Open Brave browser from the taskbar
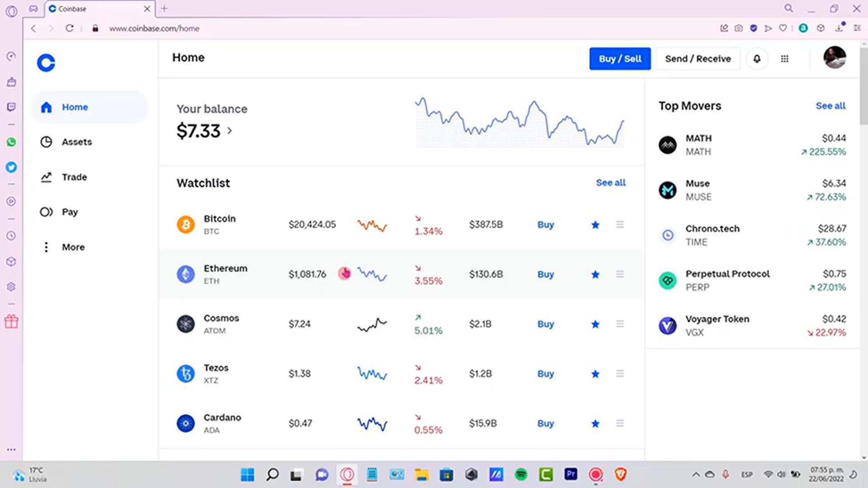The height and width of the screenshot is (488, 868). [x=621, y=474]
